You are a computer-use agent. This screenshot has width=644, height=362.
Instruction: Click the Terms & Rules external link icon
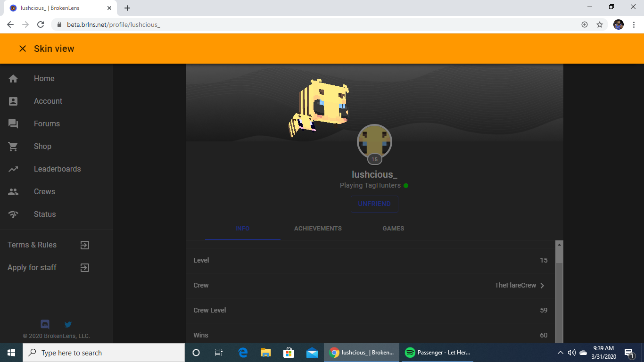(x=84, y=245)
